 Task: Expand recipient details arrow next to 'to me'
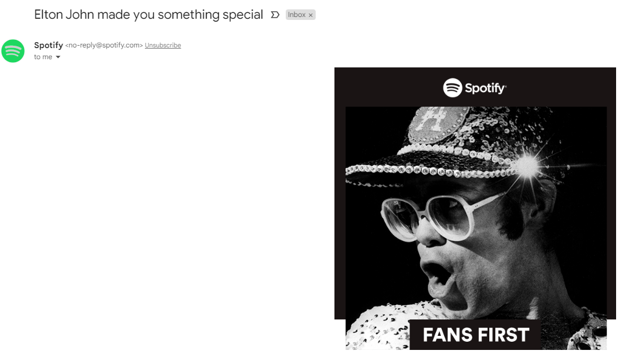pyautogui.click(x=58, y=57)
